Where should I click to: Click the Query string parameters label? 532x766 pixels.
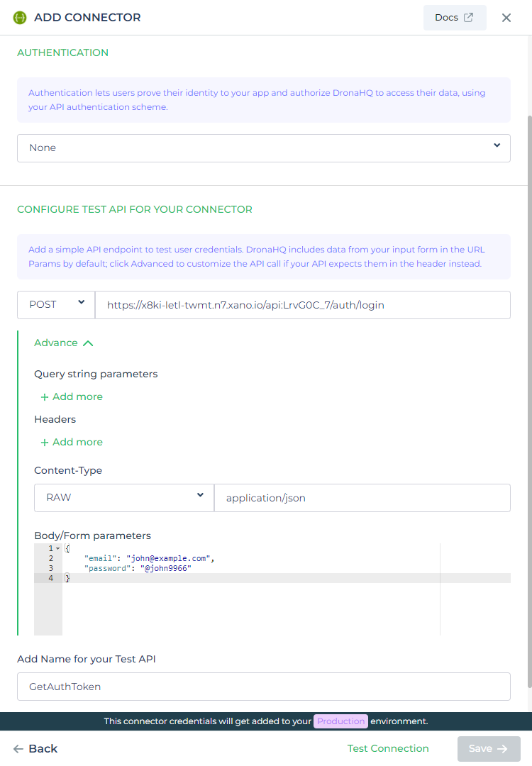96,374
